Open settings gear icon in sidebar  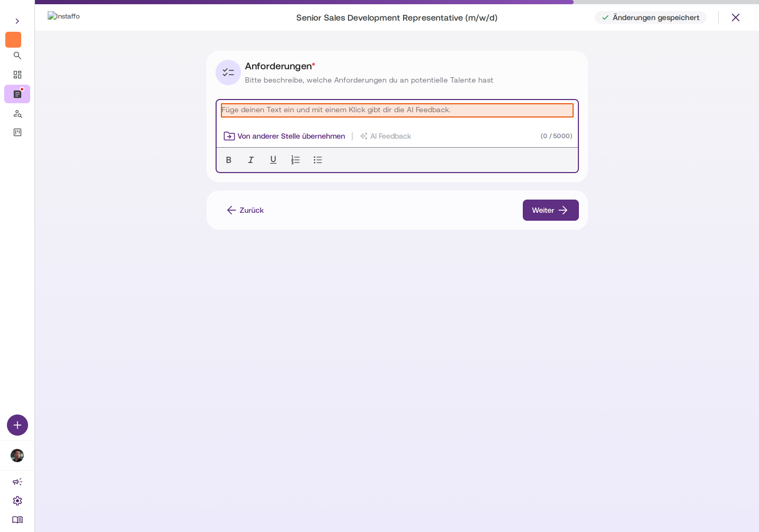click(x=17, y=501)
